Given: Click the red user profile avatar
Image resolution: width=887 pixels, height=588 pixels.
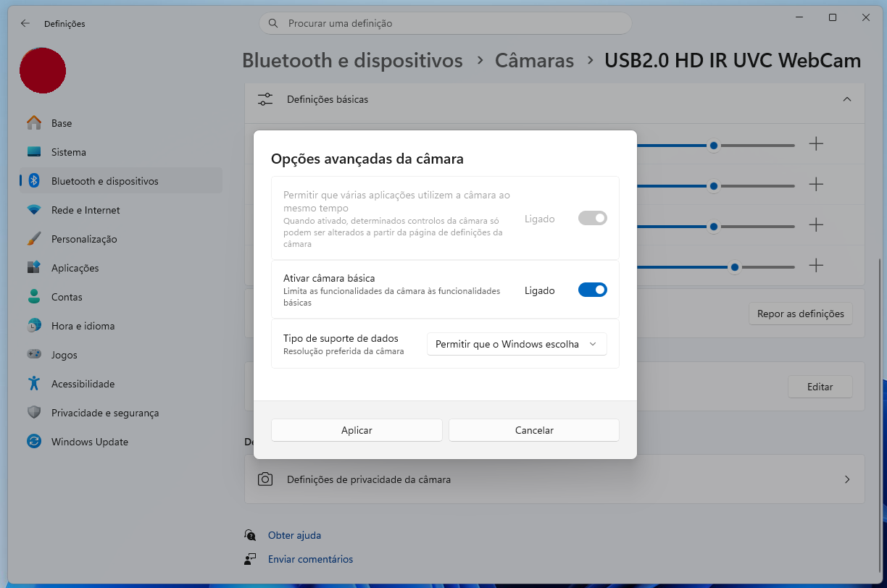Looking at the screenshot, I should tap(43, 70).
